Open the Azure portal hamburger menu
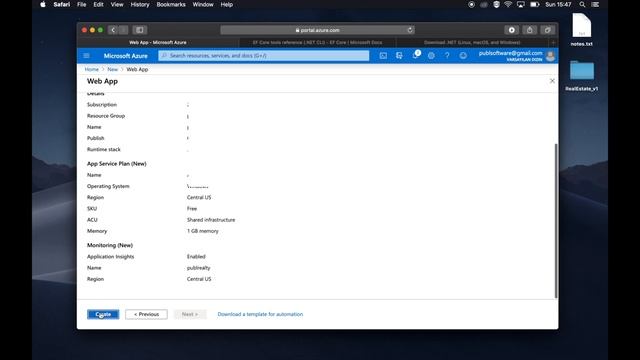 pos(86,56)
